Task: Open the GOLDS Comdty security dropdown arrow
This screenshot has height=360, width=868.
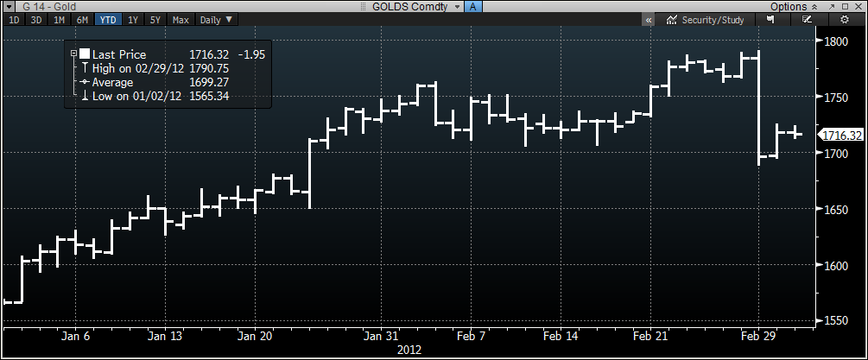Action: pyautogui.click(x=457, y=6)
